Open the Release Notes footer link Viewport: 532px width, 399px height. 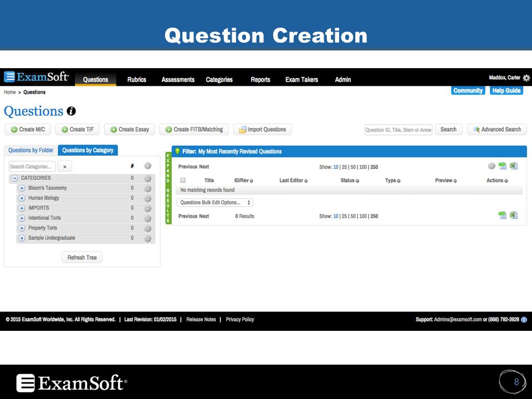tap(201, 320)
